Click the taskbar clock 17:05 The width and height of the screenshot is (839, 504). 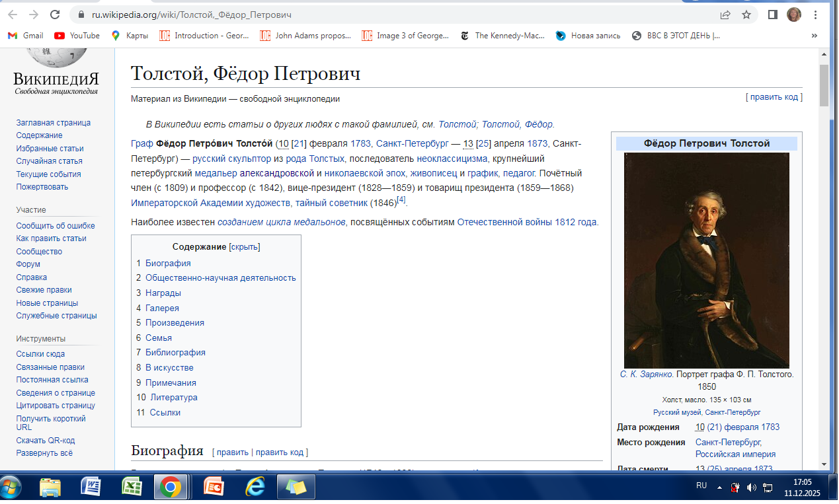(801, 482)
